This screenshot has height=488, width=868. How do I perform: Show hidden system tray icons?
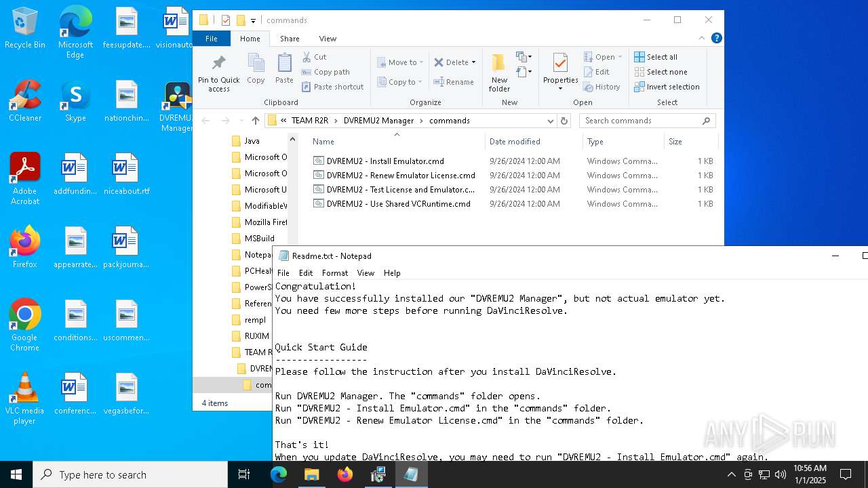coord(731,474)
